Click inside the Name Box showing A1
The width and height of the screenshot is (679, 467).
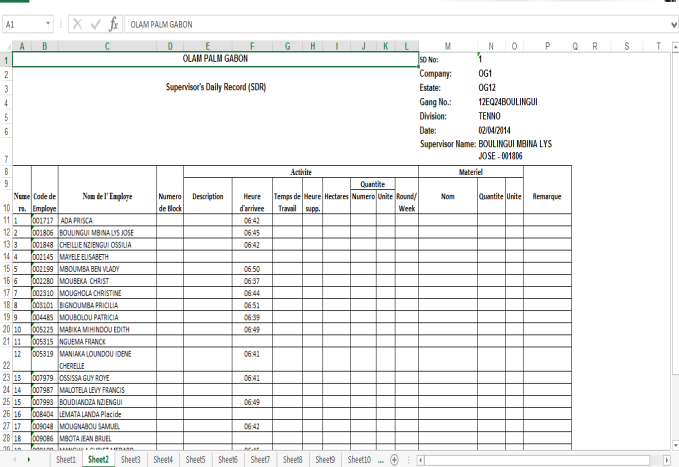[22, 23]
